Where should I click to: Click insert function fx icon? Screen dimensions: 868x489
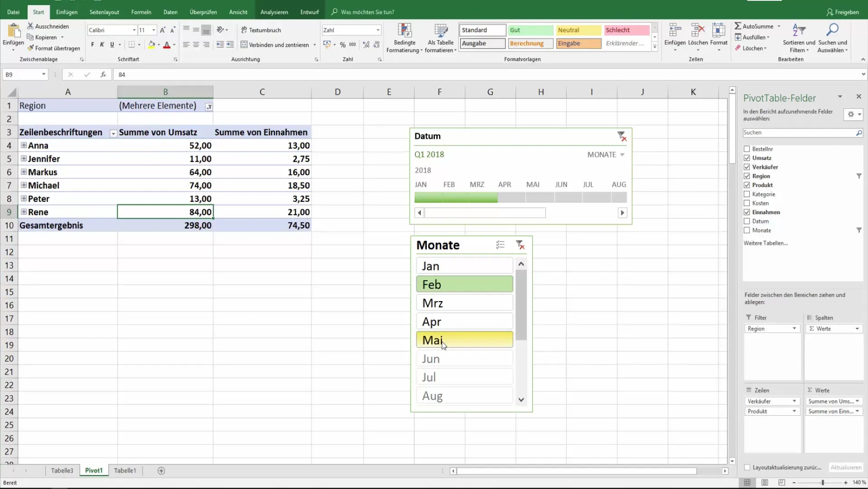pos(103,74)
